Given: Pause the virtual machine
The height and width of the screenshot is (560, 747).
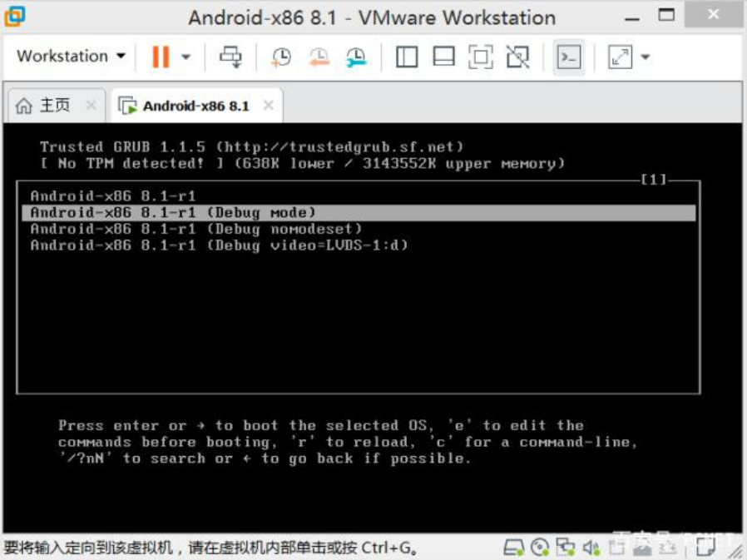Looking at the screenshot, I should [161, 57].
